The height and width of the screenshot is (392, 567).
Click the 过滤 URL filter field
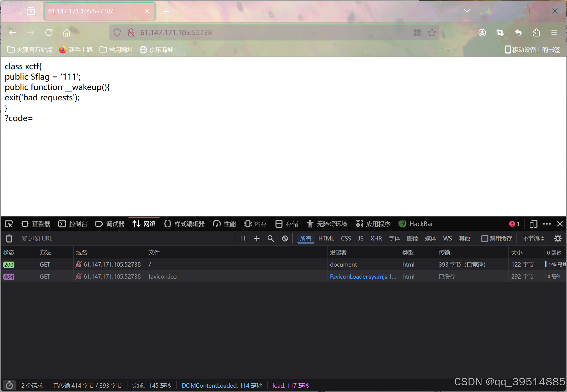coord(127,238)
